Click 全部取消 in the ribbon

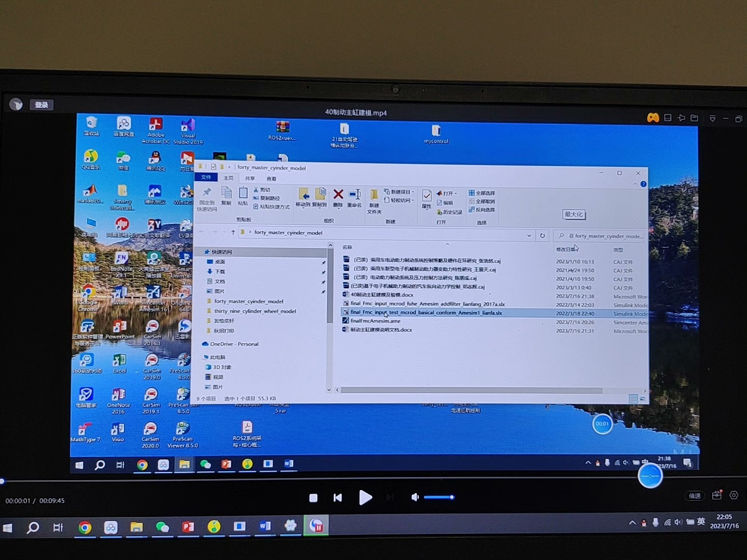[x=482, y=201]
